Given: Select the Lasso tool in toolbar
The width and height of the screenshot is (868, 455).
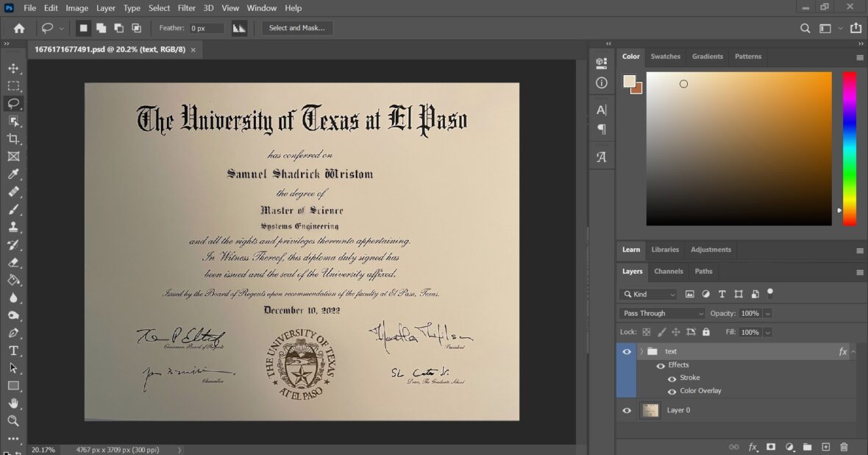Looking at the screenshot, I should [13, 104].
